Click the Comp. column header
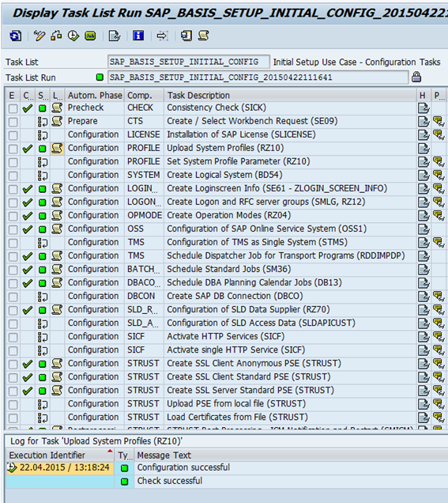 [145, 95]
